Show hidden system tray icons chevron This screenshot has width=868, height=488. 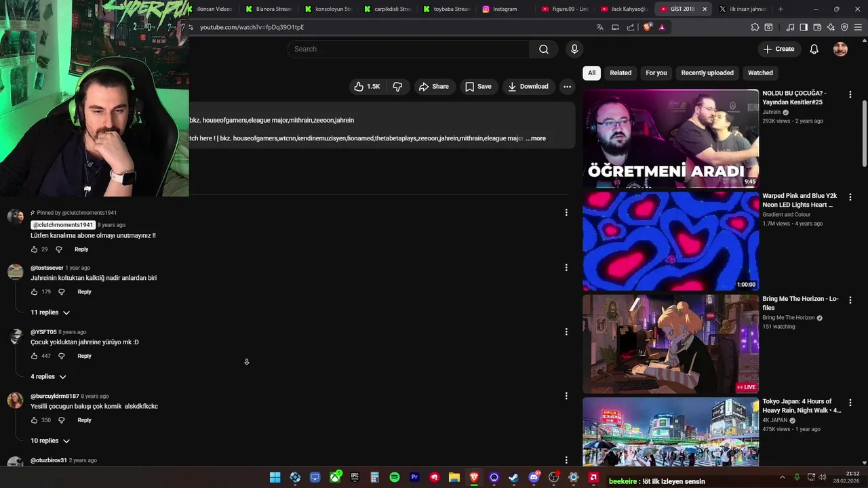point(782,477)
